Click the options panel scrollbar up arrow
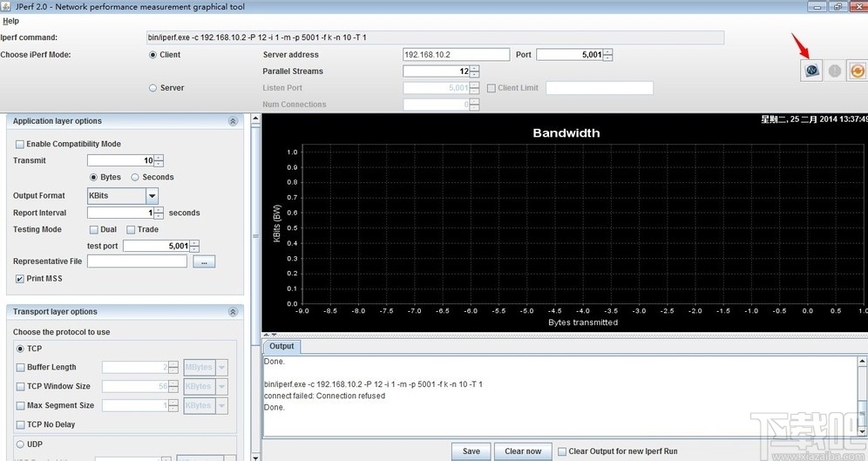The height and width of the screenshot is (461, 868). [255, 119]
